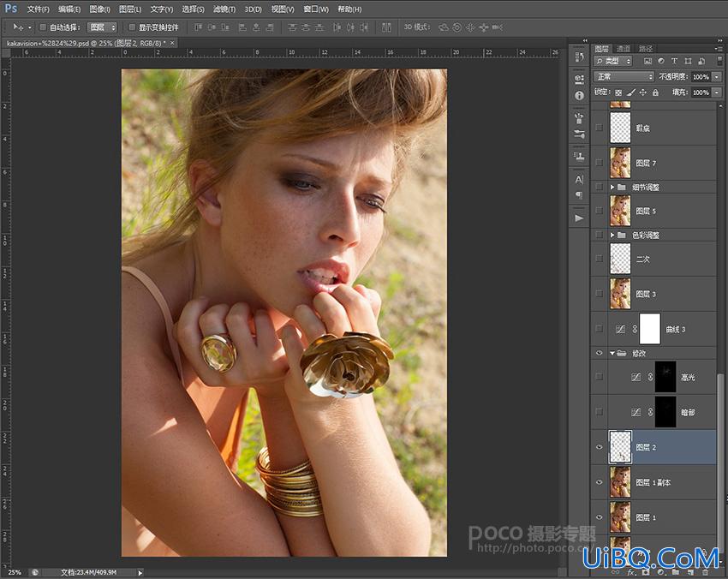Show the 图层 5 layer visibility
The image size is (728, 579).
(x=599, y=211)
